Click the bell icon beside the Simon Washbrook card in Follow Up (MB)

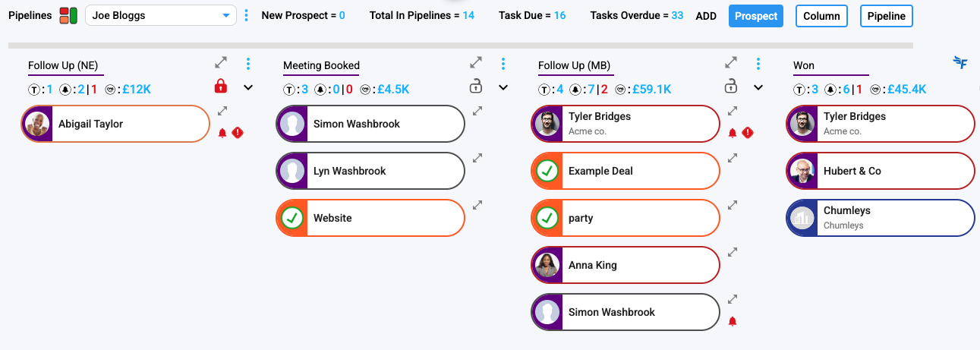click(733, 321)
